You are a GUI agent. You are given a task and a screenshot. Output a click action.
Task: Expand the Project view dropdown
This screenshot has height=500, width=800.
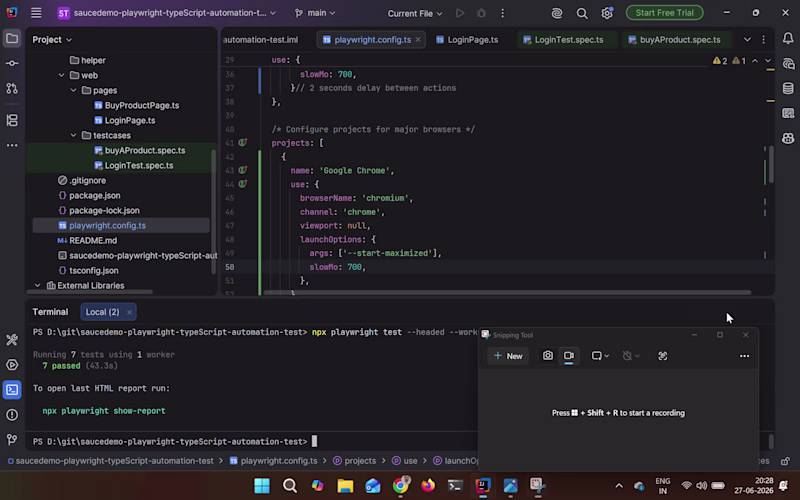tap(52, 39)
